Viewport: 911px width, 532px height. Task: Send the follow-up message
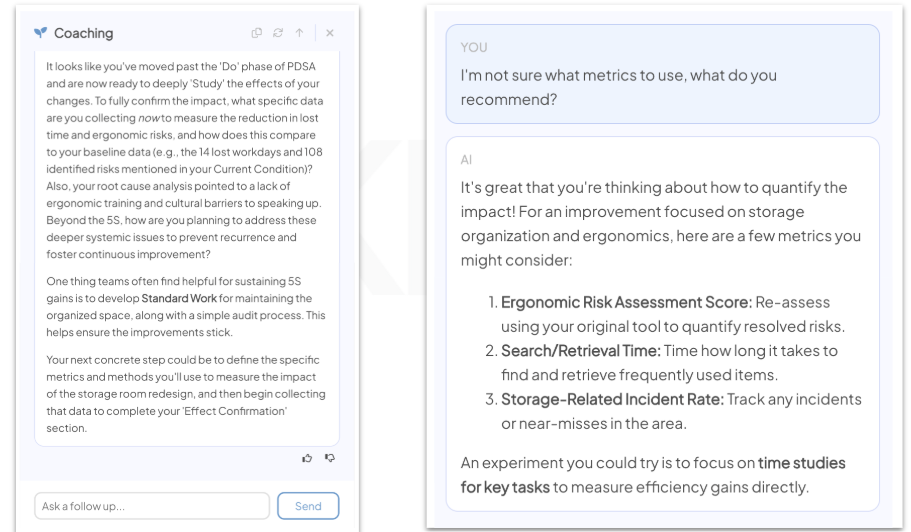point(308,506)
